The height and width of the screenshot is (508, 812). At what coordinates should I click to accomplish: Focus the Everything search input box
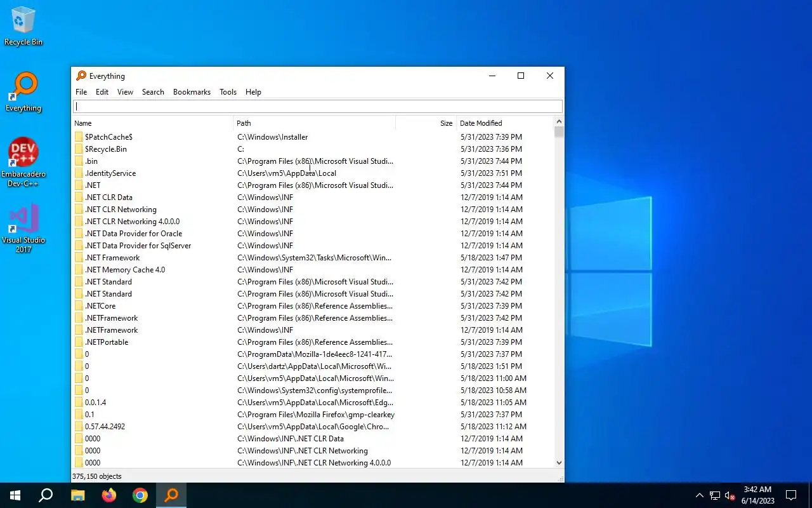point(318,107)
